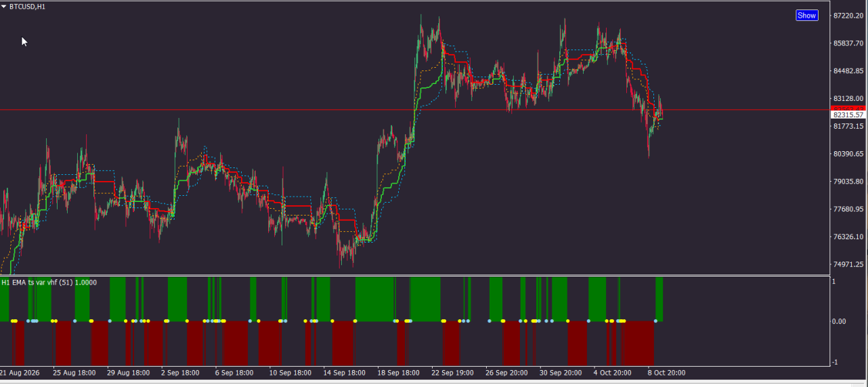The height and width of the screenshot is (387, 868).
Task: Click the 8 Oct 20:00 time label
Action: [x=667, y=372]
